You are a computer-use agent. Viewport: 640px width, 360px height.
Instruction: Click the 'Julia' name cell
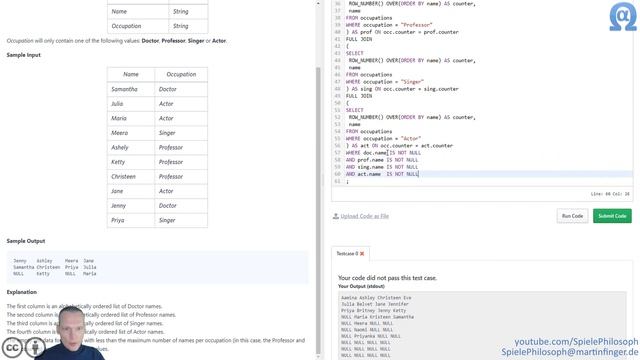pyautogui.click(x=131, y=104)
